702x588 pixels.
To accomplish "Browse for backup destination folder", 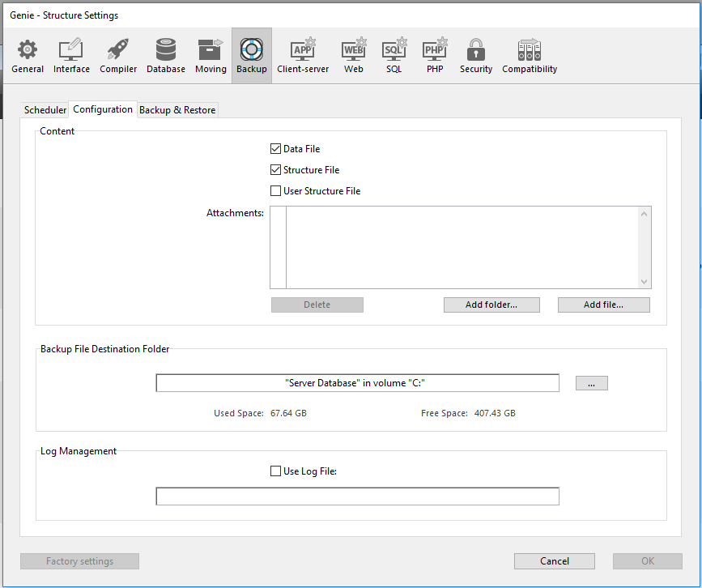I will [592, 382].
